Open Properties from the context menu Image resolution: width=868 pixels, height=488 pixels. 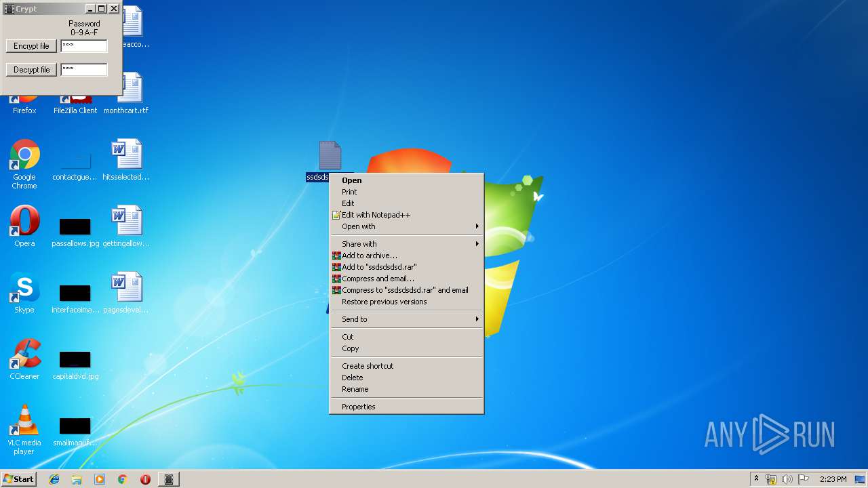click(407, 407)
